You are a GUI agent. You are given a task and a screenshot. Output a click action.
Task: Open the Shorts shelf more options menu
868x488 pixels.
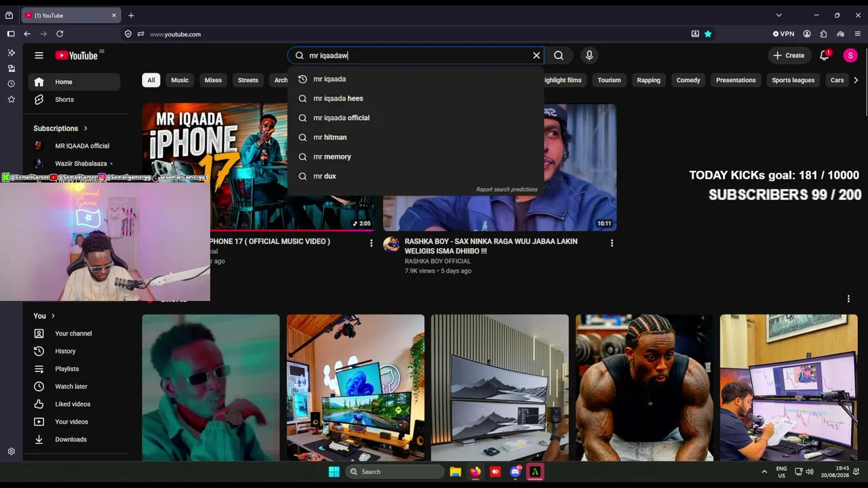(x=848, y=299)
